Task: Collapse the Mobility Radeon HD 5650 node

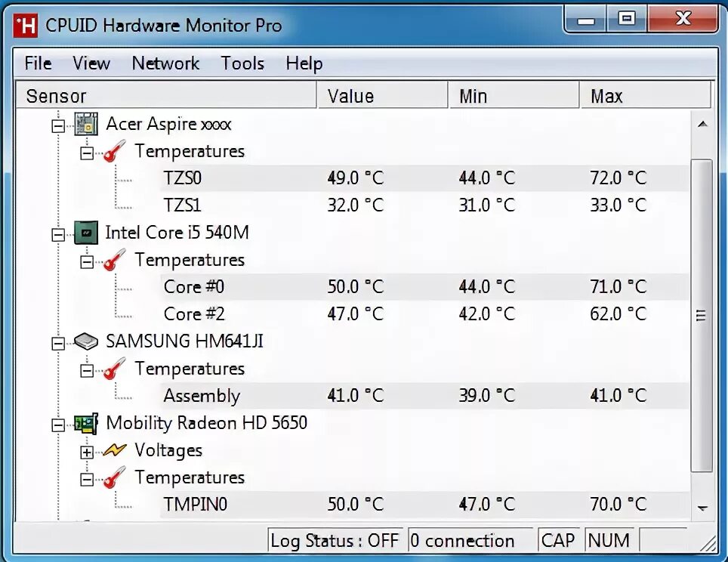Action: tap(58, 425)
